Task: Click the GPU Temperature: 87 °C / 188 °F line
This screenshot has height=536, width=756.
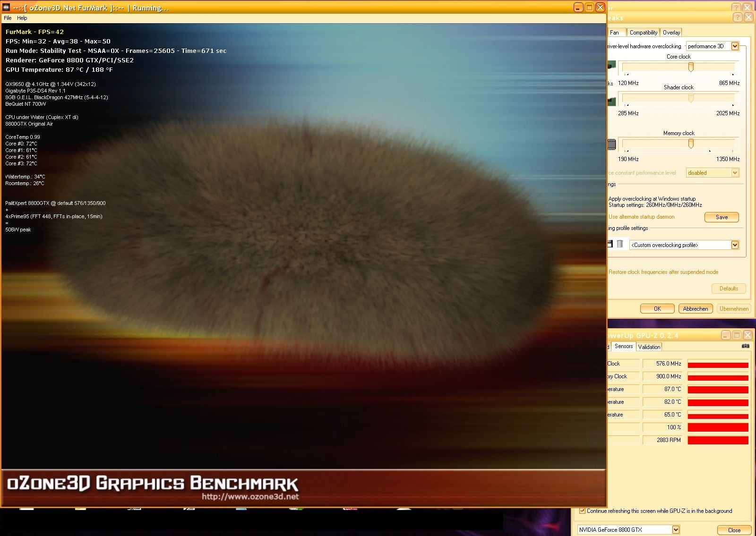Action: pyautogui.click(x=59, y=70)
